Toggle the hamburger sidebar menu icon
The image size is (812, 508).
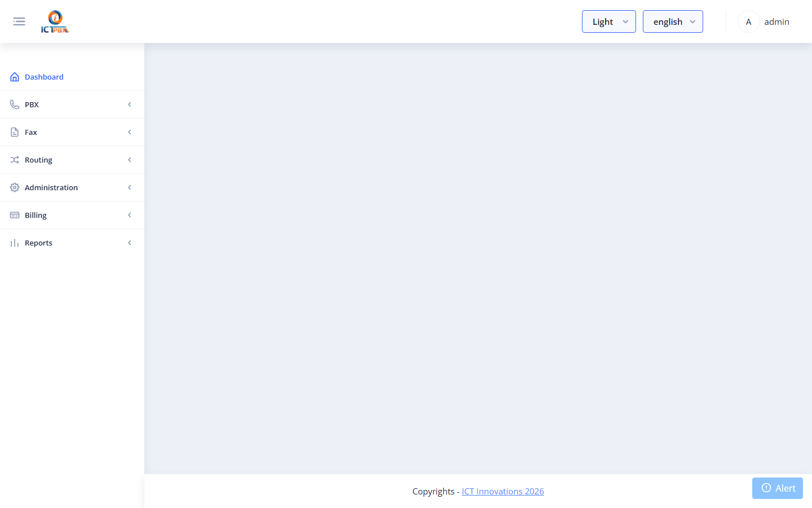19,21
